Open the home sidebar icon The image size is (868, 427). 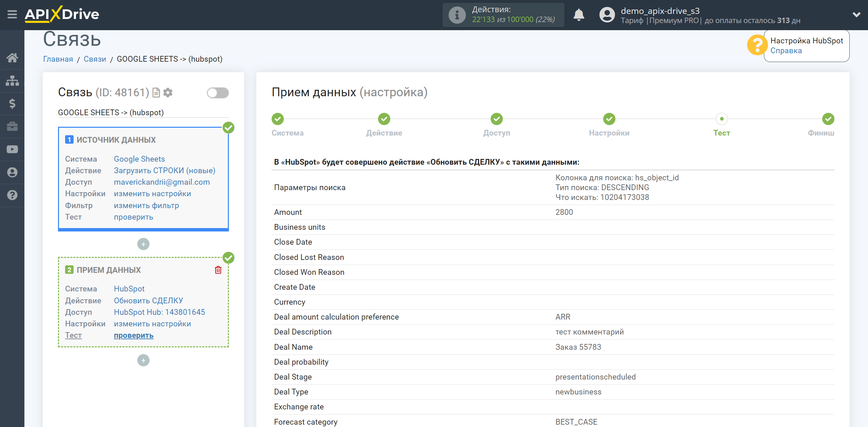[12, 58]
